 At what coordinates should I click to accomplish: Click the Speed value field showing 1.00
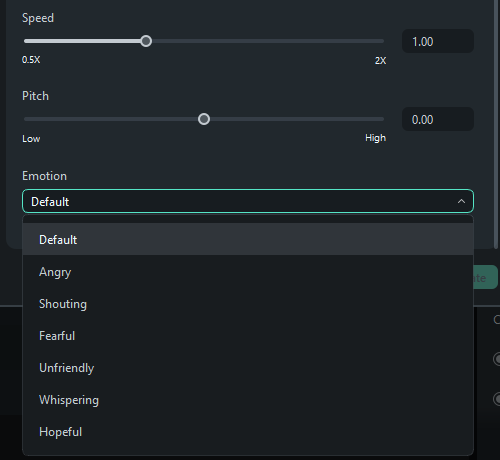pyautogui.click(x=438, y=41)
